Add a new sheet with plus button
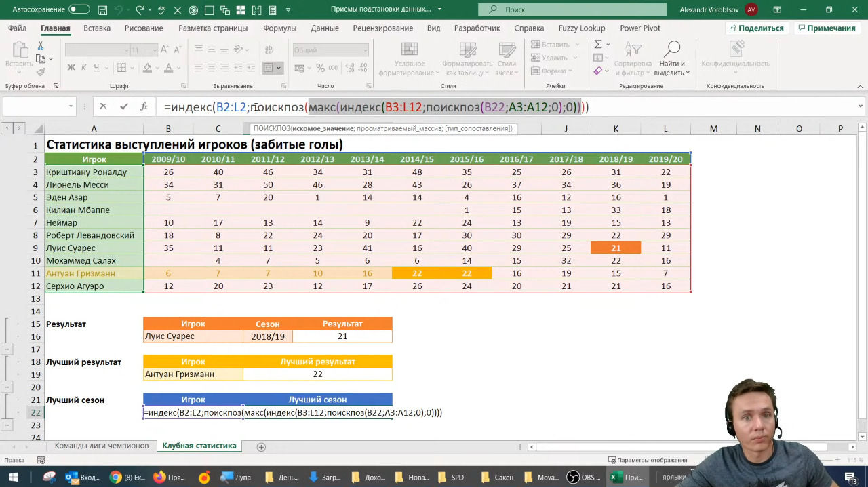 pyautogui.click(x=261, y=446)
